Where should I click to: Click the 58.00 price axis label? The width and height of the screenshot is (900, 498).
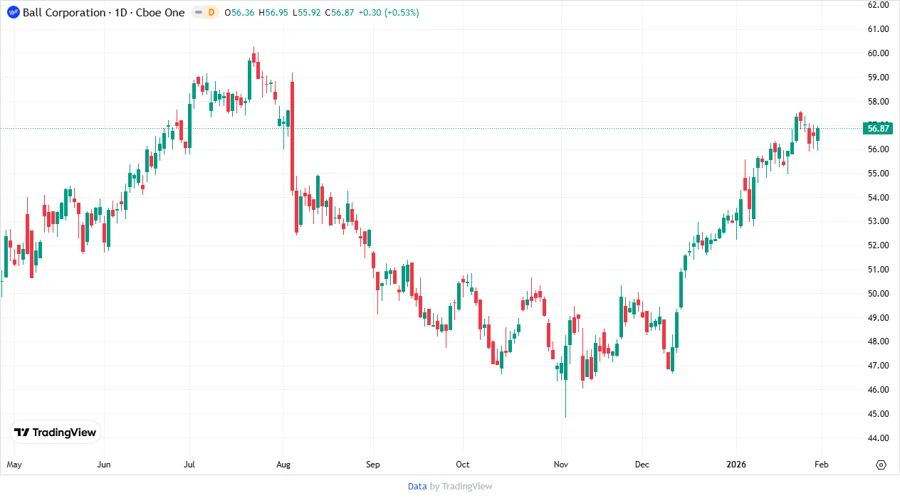coord(878,102)
